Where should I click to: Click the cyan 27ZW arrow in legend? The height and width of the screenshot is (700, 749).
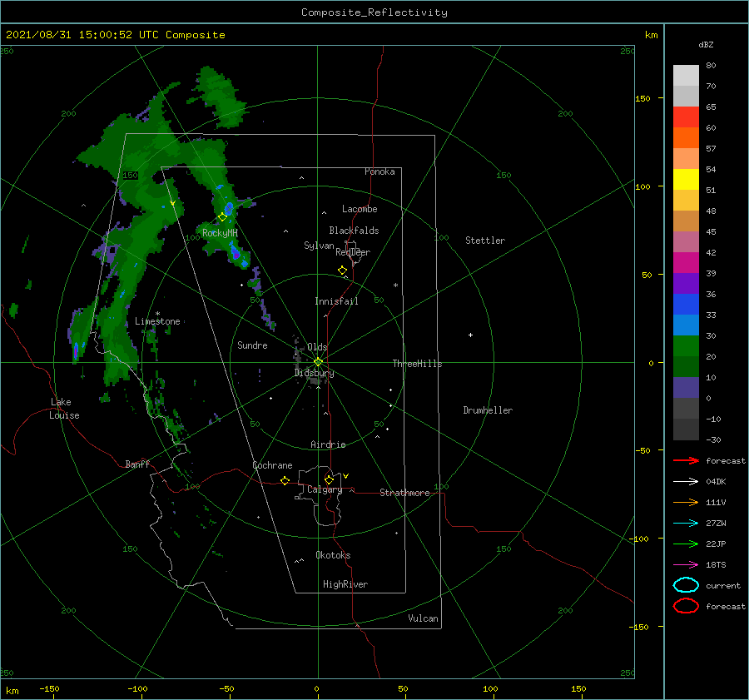click(x=686, y=524)
